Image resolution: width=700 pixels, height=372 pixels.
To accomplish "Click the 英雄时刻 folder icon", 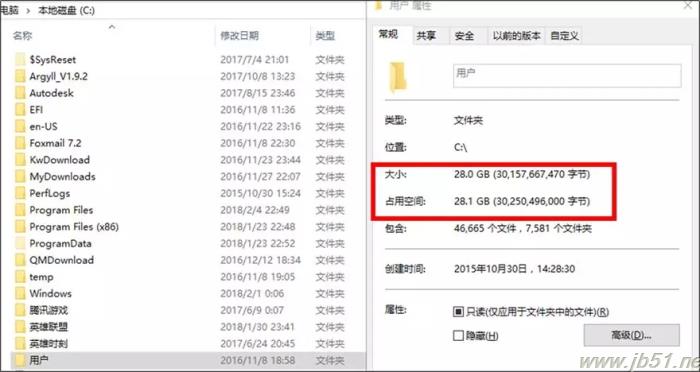I will tap(20, 343).
